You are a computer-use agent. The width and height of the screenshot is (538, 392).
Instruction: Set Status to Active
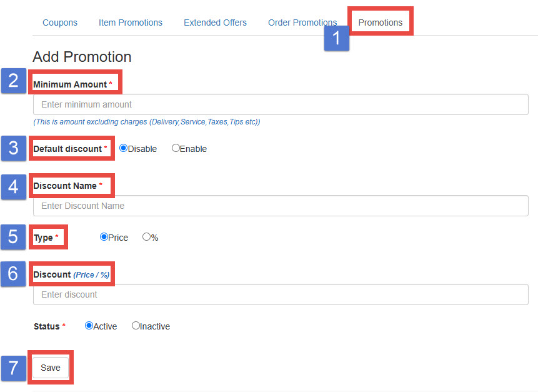point(89,326)
